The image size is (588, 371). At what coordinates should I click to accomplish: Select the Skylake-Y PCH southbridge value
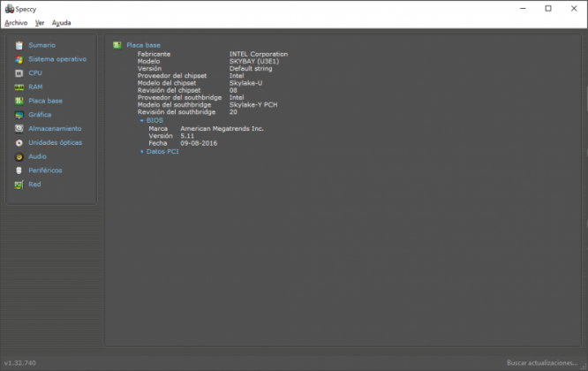click(x=253, y=104)
